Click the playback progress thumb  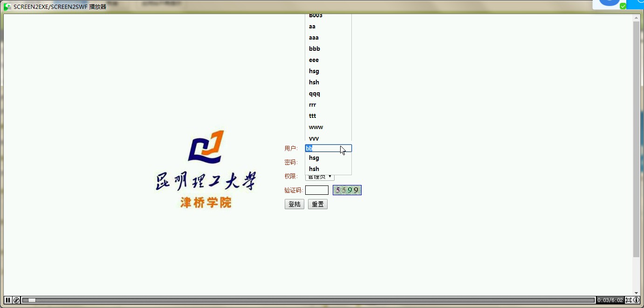32,300
